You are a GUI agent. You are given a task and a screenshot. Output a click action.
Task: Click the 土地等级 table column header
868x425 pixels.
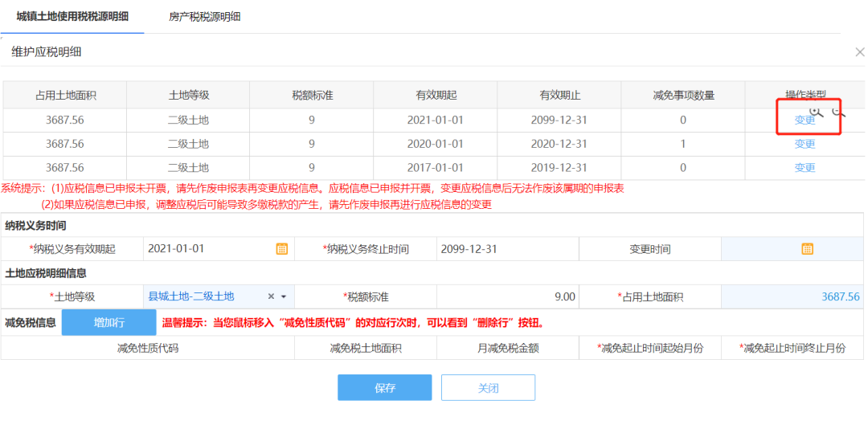(x=188, y=95)
